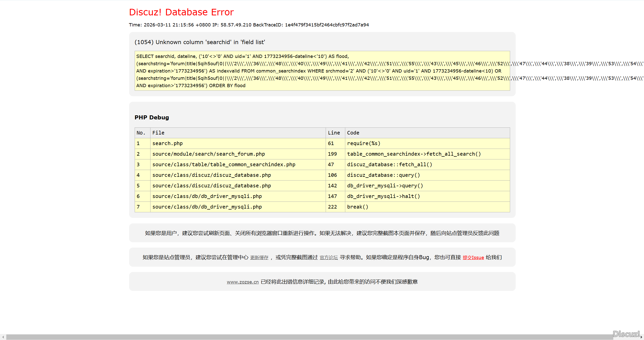Click the table_common_searchindex.php file cell
Viewport: 644px width, 340px height.
click(x=223, y=164)
